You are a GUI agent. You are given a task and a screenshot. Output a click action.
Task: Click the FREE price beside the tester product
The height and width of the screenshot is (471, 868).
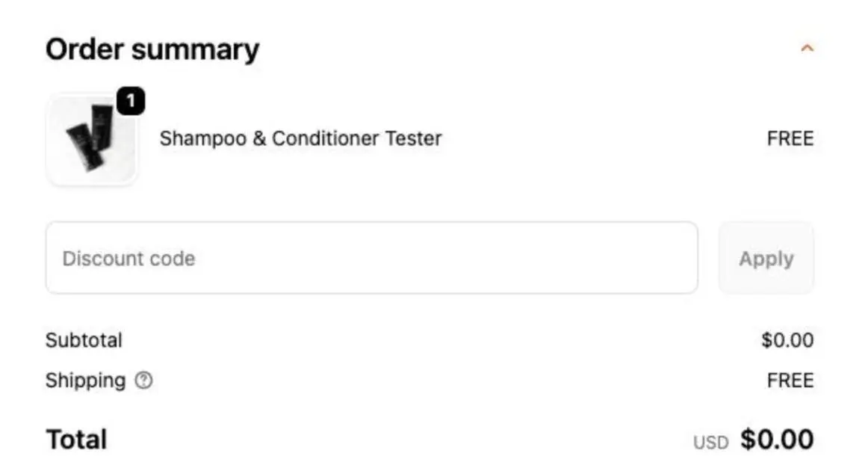coord(790,139)
